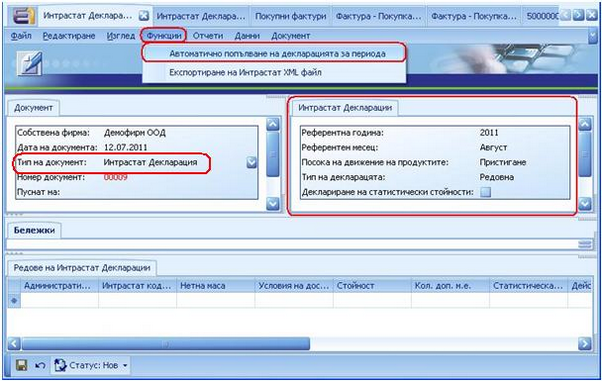Sort by the Условия на дос... column header
The height and width of the screenshot is (382, 602).
coord(294,286)
